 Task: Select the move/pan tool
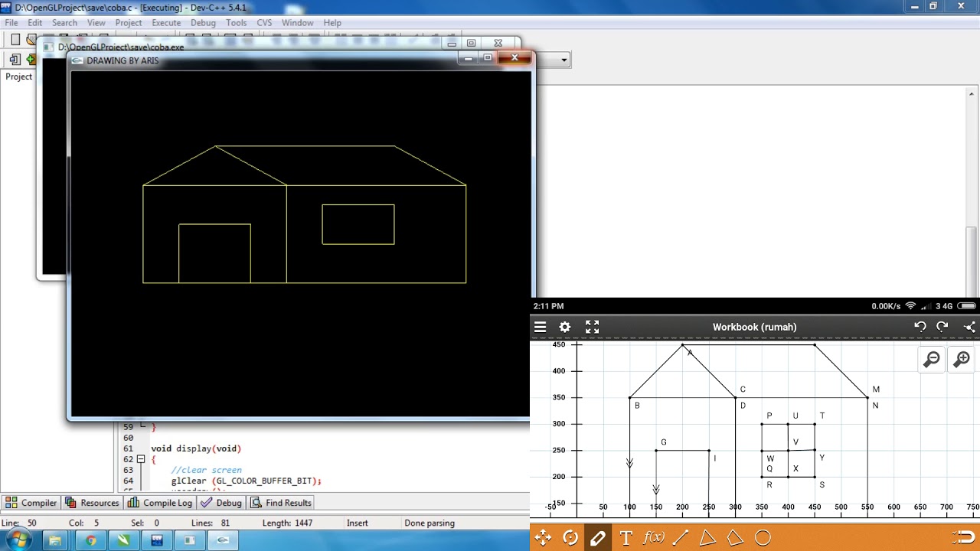[x=543, y=537]
